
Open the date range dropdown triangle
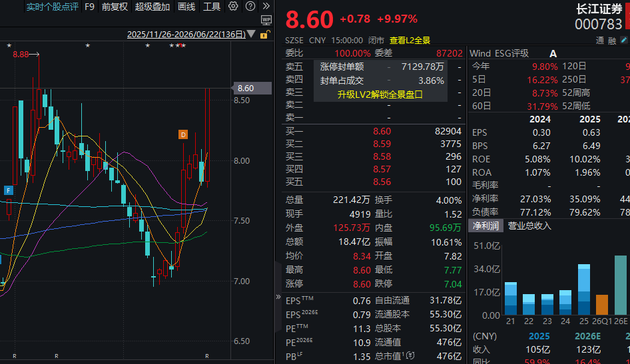click(x=251, y=34)
